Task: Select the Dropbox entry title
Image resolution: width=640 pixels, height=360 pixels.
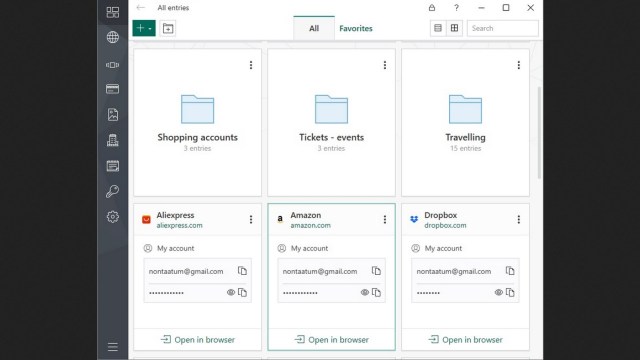Action: tap(440, 215)
